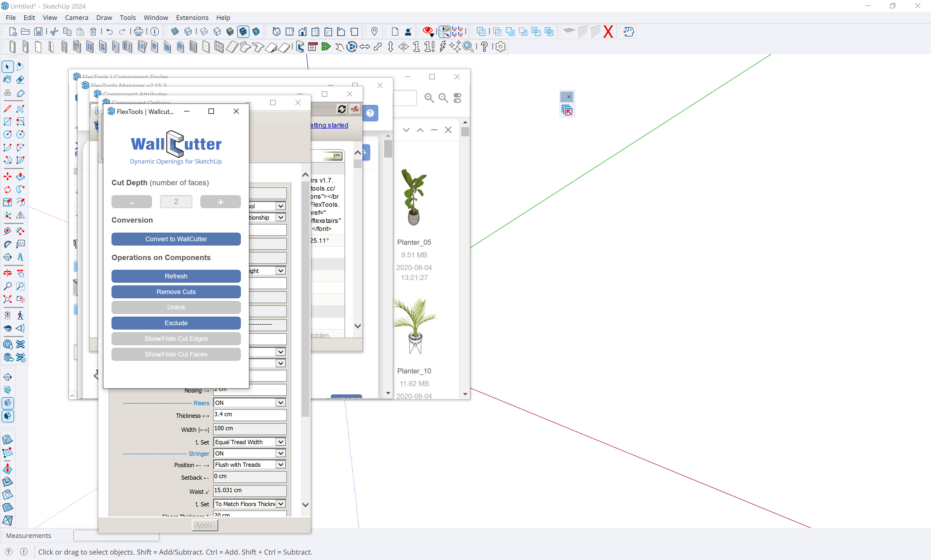Click the zoom in magnifier in Component Finder
The width and height of the screenshot is (931, 560).
(x=429, y=98)
